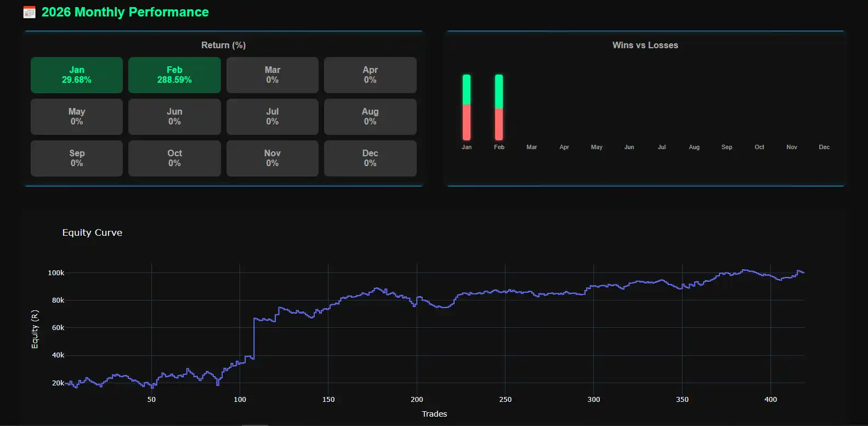Click the 250 tick on the Trades axis
The image size is (868, 426).
(505, 399)
